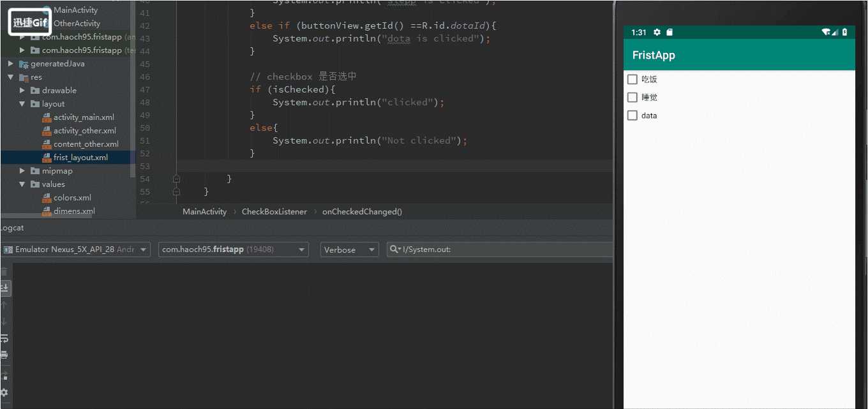Image resolution: width=868 pixels, height=409 pixels.
Task: Click the cell signal icon in emulator
Action: 835,33
